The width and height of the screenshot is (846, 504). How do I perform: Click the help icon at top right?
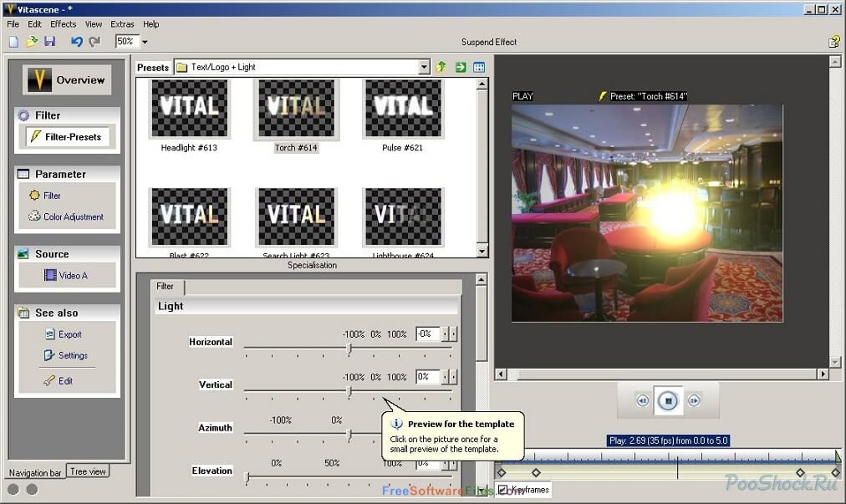tap(833, 42)
